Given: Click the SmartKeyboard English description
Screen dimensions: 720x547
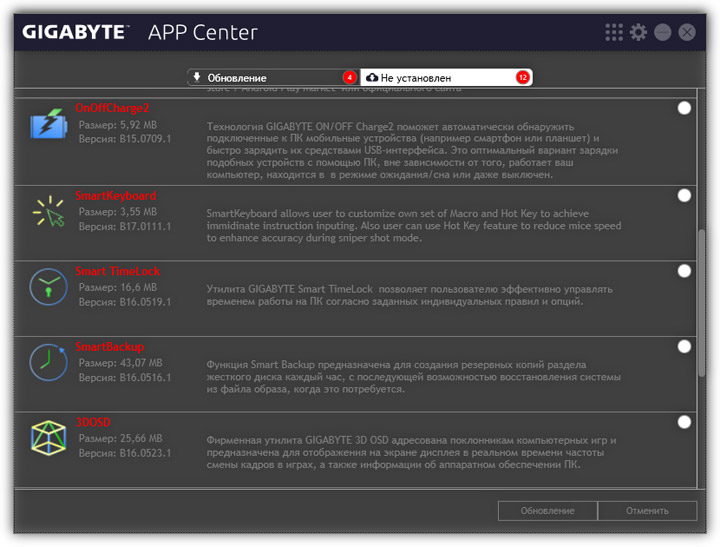Looking at the screenshot, I should click(x=414, y=226).
